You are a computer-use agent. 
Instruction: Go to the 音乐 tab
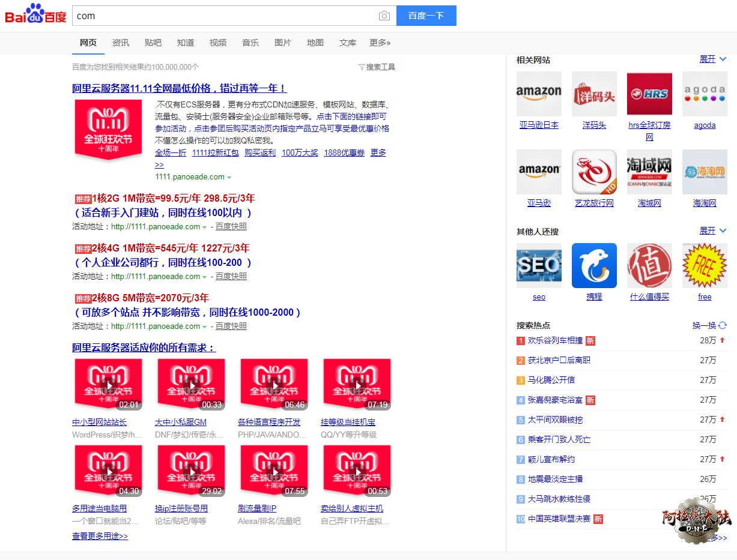250,43
